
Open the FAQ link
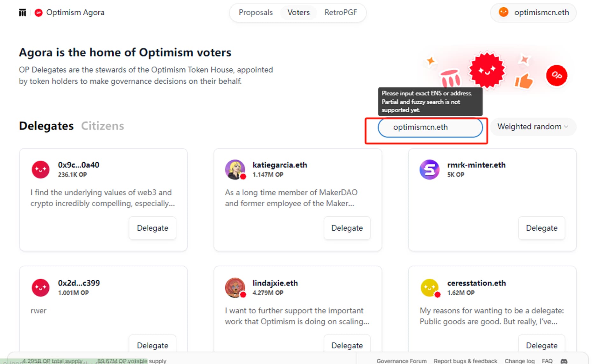coord(547,361)
